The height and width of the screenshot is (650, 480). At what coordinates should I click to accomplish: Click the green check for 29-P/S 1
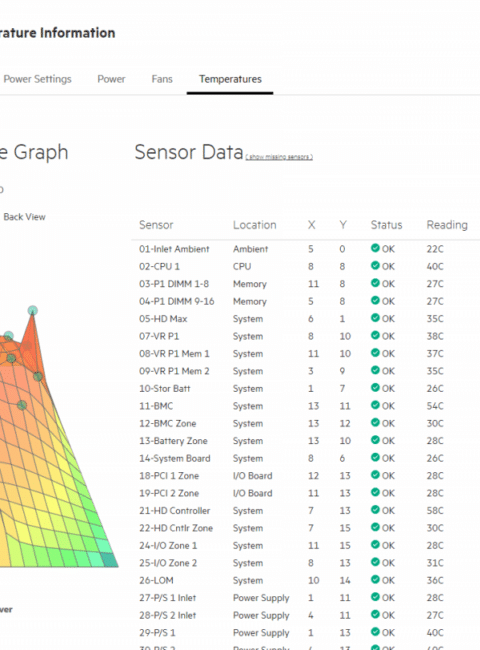(375, 632)
